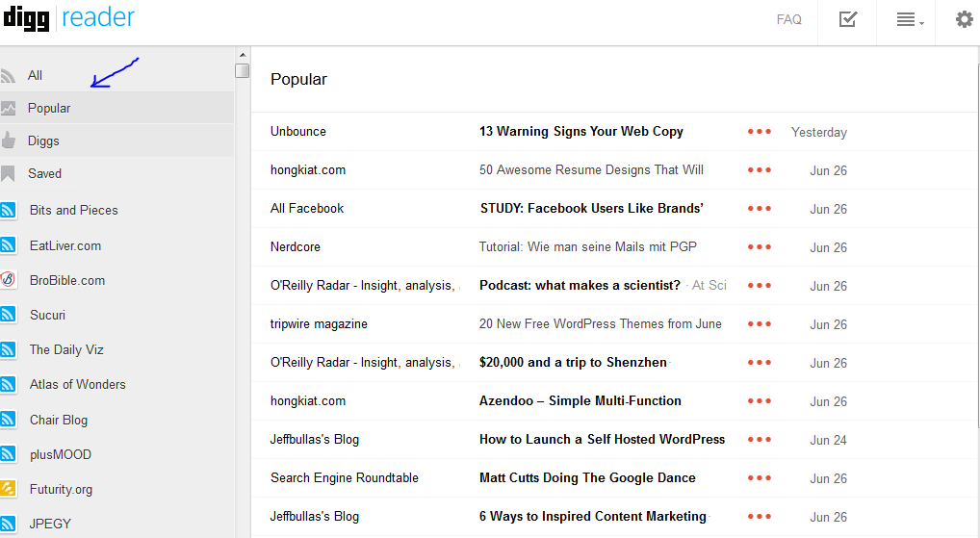
Task: Click the sidebar scrollbar up arrow
Action: click(243, 55)
